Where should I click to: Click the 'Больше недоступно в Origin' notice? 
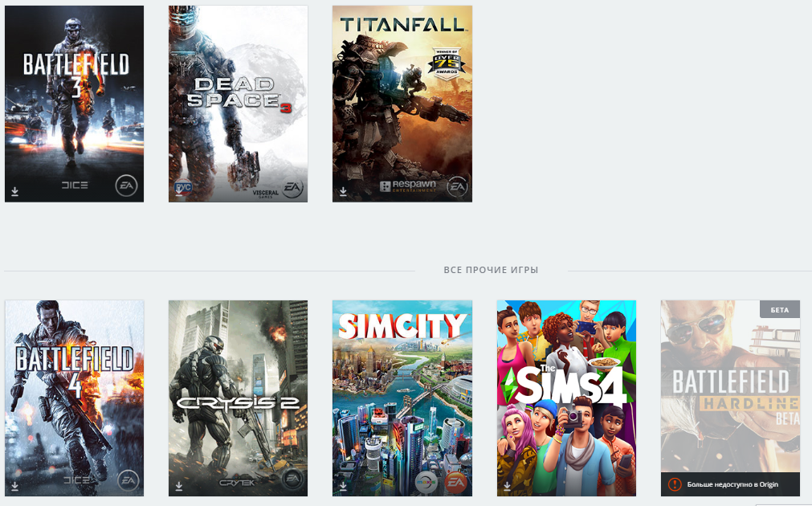[732, 484]
